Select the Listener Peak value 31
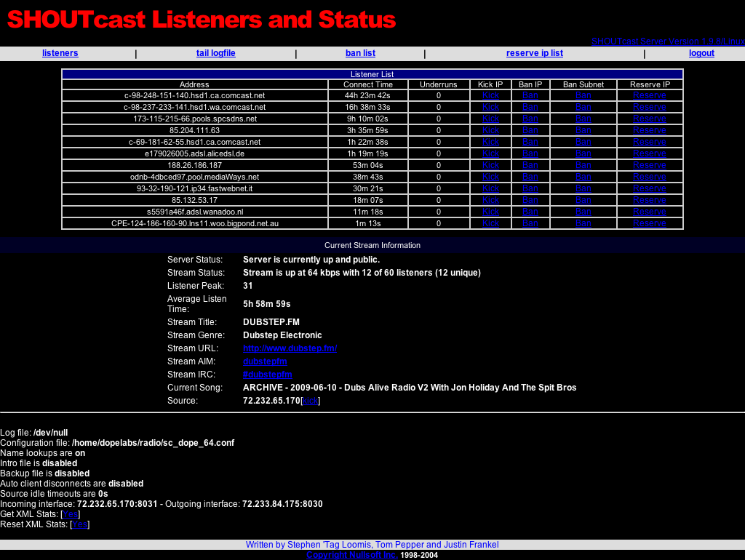Image resolution: width=745 pixels, height=560 pixels. [247, 286]
